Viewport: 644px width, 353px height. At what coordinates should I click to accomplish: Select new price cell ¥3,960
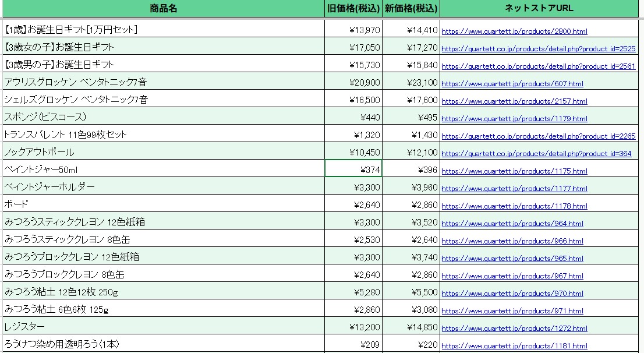pos(411,186)
